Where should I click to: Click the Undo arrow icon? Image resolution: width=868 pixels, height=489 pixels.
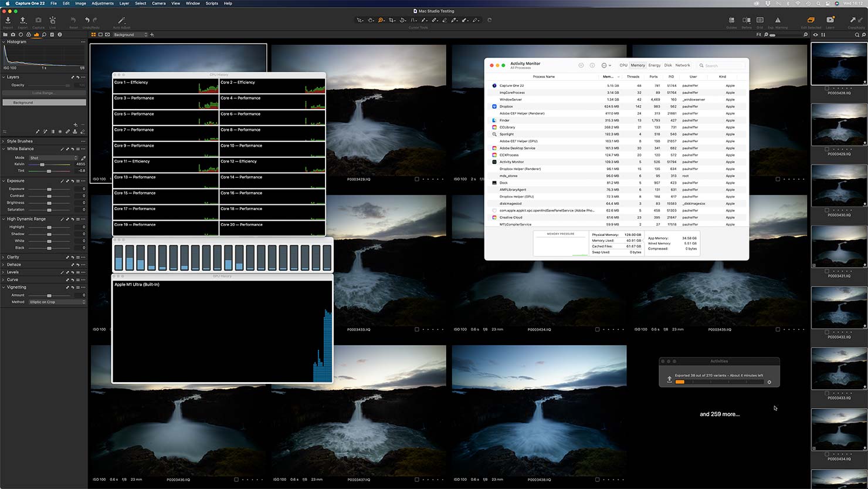coord(87,20)
